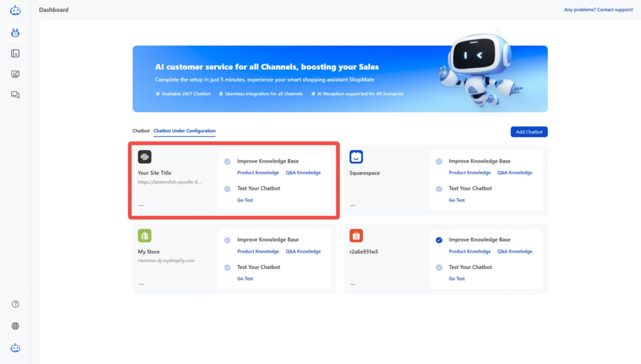Open the more options menu on Squarespace card
641x364 pixels.
point(353,206)
